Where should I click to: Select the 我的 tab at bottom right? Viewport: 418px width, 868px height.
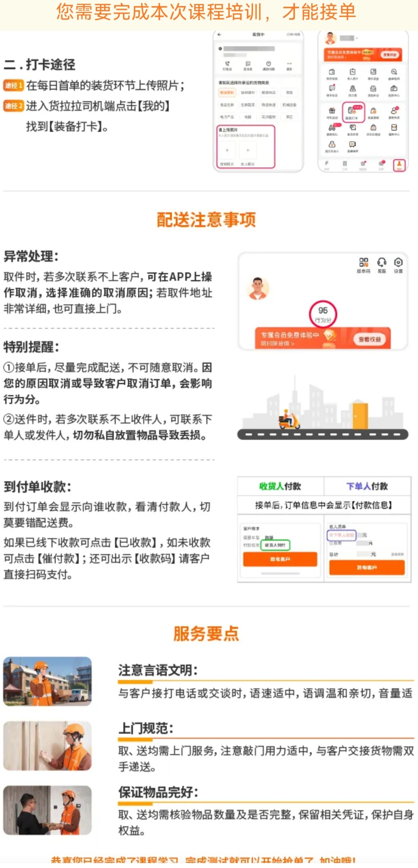pos(399,165)
